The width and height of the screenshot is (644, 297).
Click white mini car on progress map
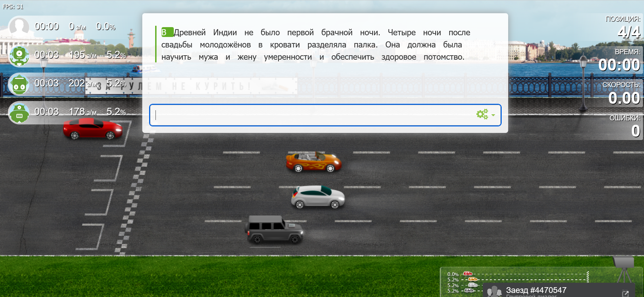tap(473, 285)
